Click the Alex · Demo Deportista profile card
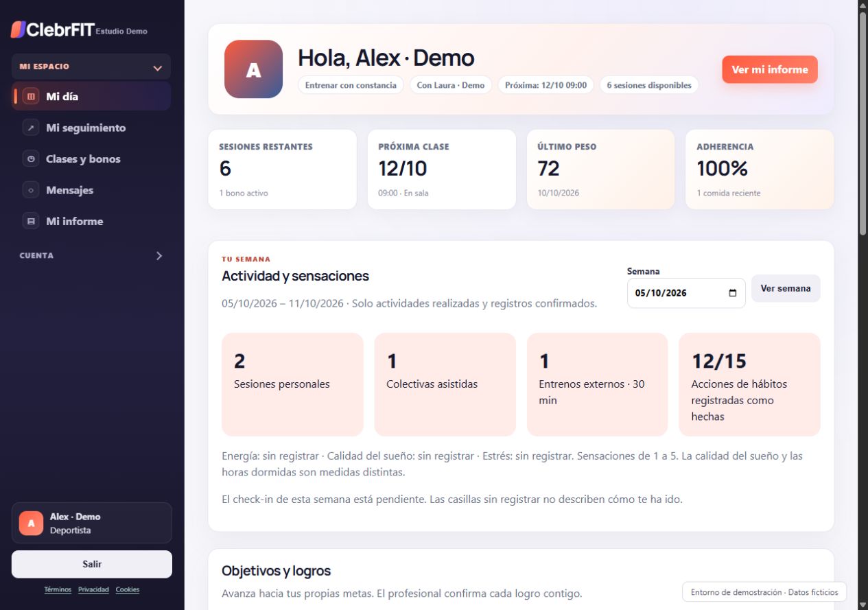The height and width of the screenshot is (610, 868). pyautogui.click(x=92, y=523)
